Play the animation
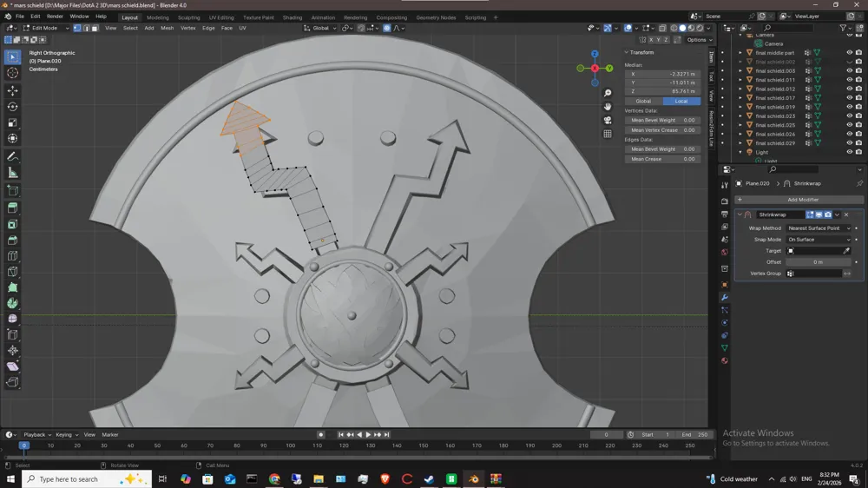Image resolution: width=868 pixels, height=488 pixels. point(368,435)
